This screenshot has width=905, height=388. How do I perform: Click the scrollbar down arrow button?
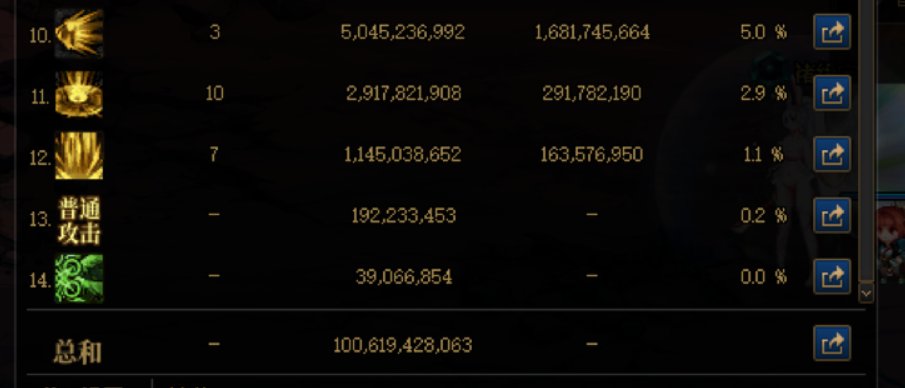[x=866, y=293]
